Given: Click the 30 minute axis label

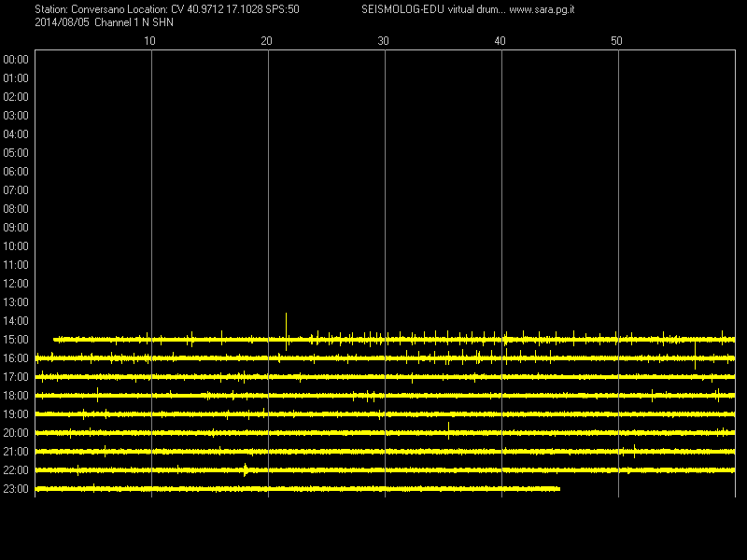Looking at the screenshot, I should [x=383, y=41].
